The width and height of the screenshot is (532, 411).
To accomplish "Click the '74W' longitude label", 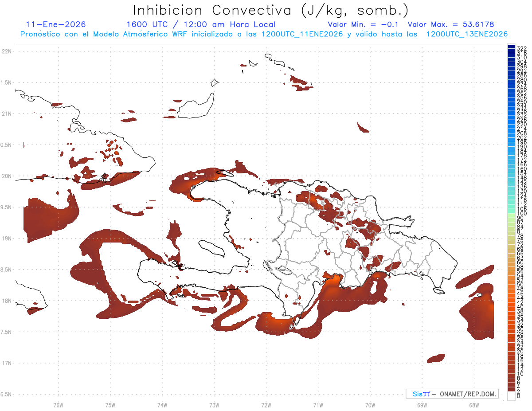I will (162, 405).
